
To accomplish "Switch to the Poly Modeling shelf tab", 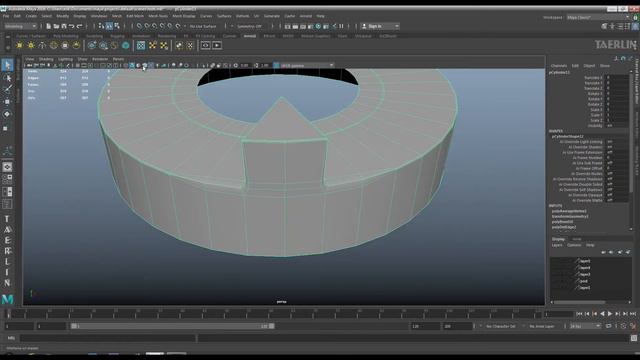I will tap(66, 36).
